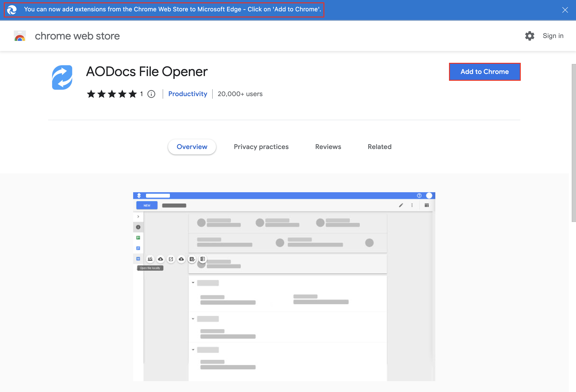The image size is (576, 392).
Task: Click the AODocs File Opener extension icon
Action: (62, 77)
